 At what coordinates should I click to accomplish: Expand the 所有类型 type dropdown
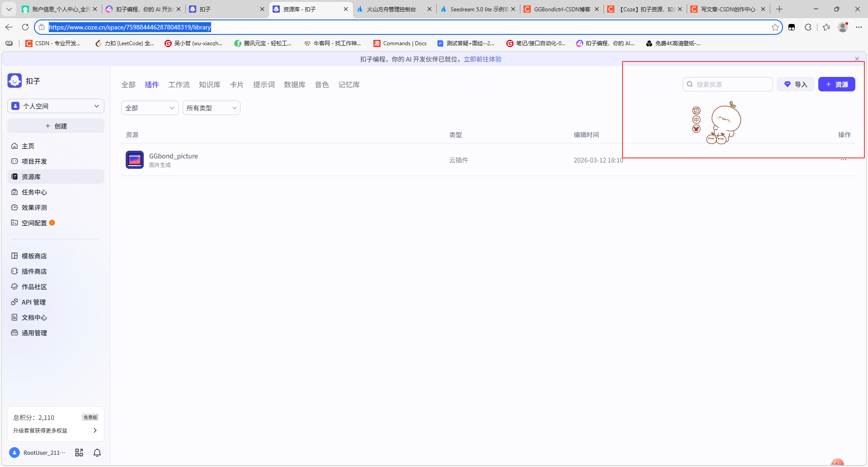point(212,108)
